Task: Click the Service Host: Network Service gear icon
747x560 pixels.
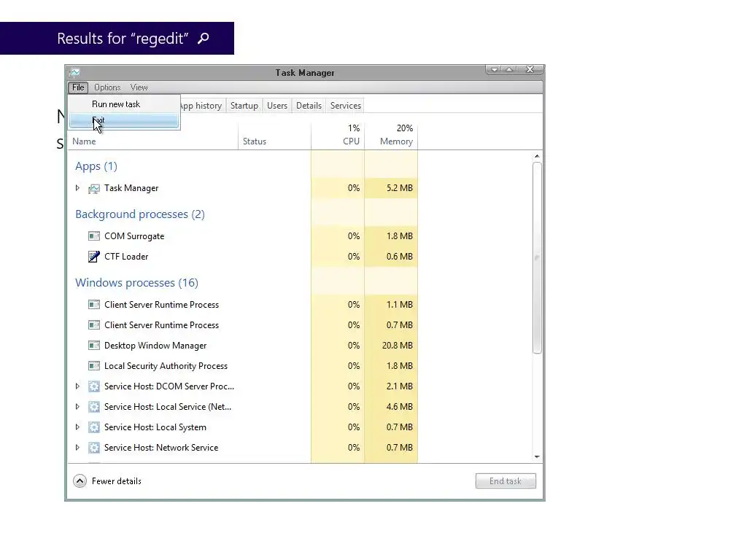Action: 94,448
